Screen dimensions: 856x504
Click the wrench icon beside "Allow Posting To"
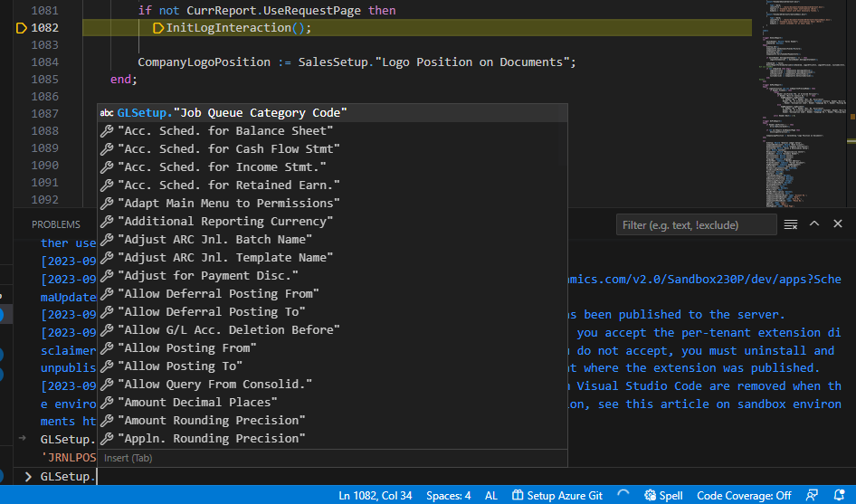pos(107,366)
